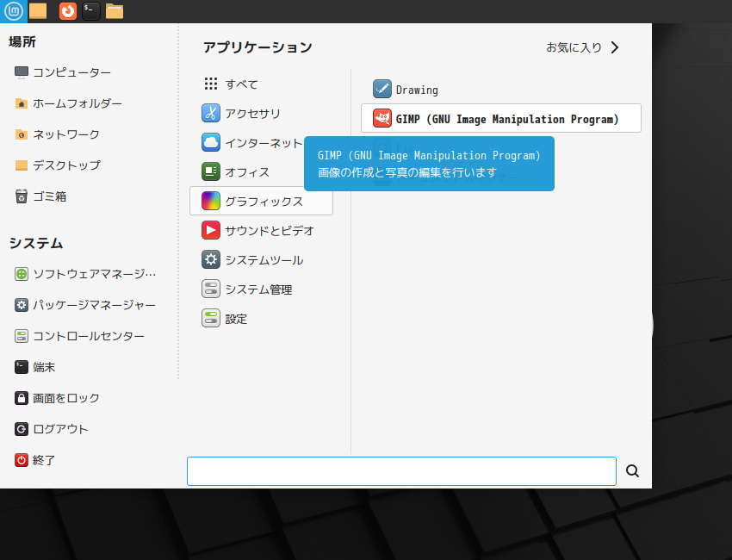This screenshot has height=560, width=732.
Task: Focus the menu search input field
Action: click(401, 471)
